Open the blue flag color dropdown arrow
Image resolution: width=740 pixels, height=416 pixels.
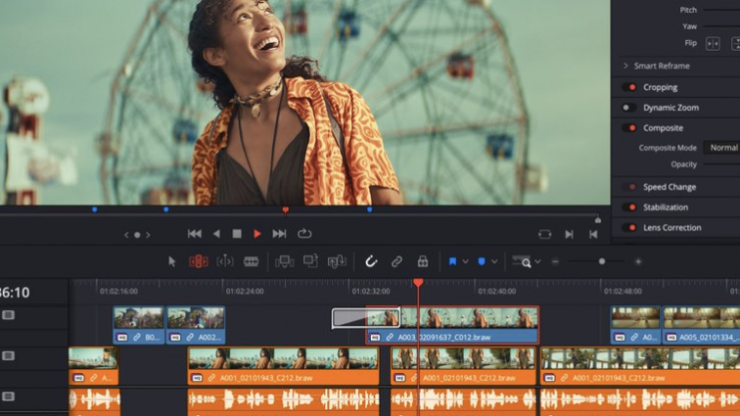click(466, 261)
